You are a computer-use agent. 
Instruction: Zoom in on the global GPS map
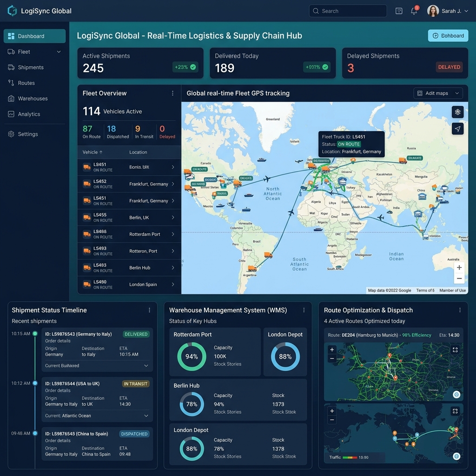(459, 267)
